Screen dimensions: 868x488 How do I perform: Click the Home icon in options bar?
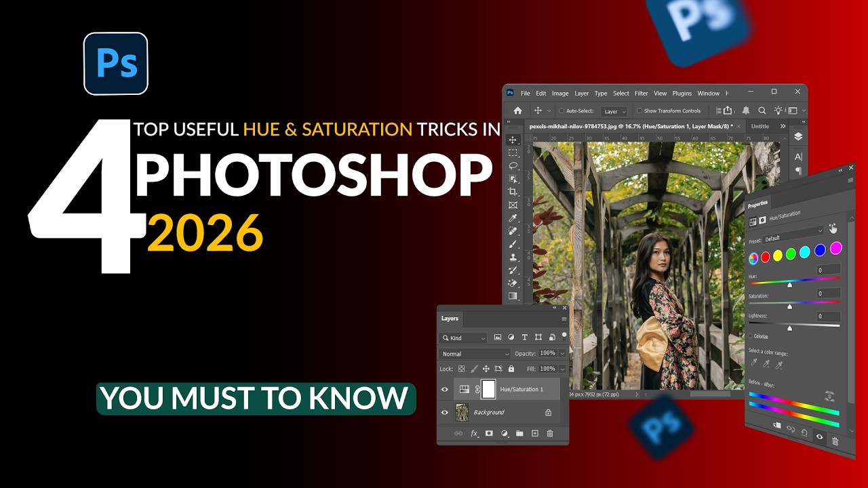coord(518,110)
